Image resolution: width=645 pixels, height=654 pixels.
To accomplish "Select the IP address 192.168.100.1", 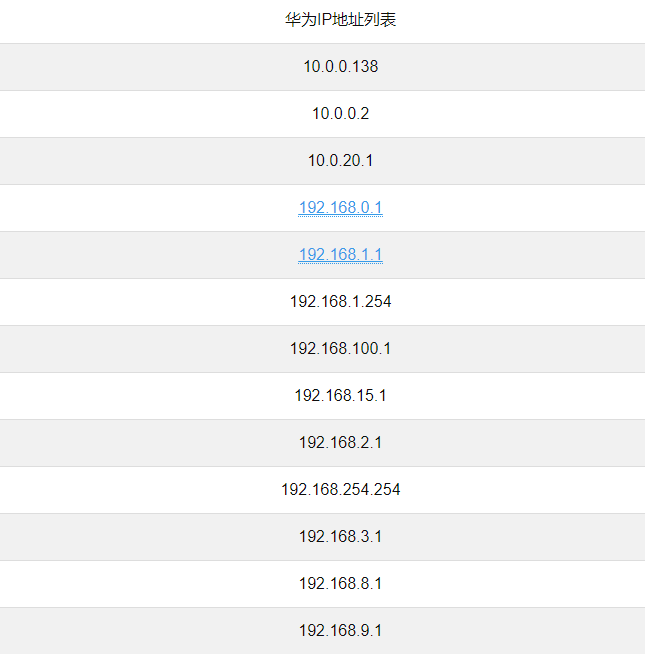I will 340,349.
